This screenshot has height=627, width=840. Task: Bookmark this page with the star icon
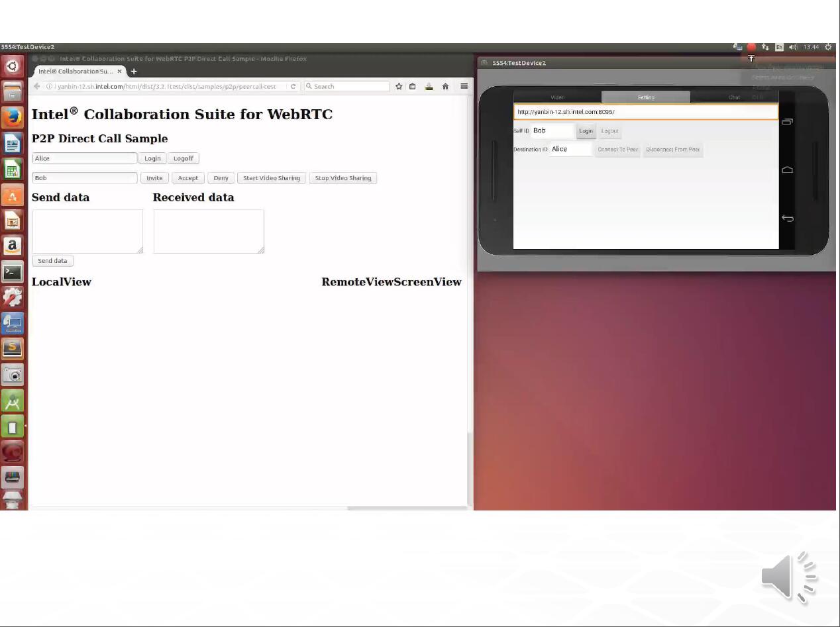399,86
